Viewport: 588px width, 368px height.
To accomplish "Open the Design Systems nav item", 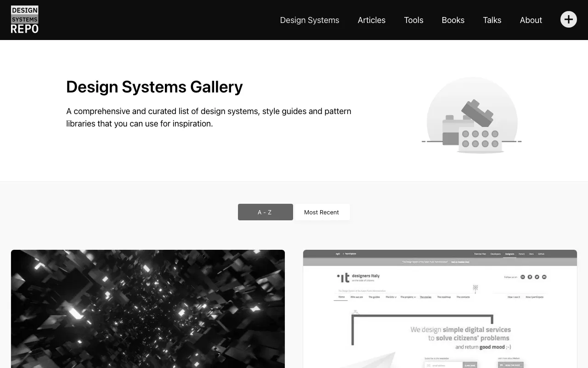I will click(310, 20).
